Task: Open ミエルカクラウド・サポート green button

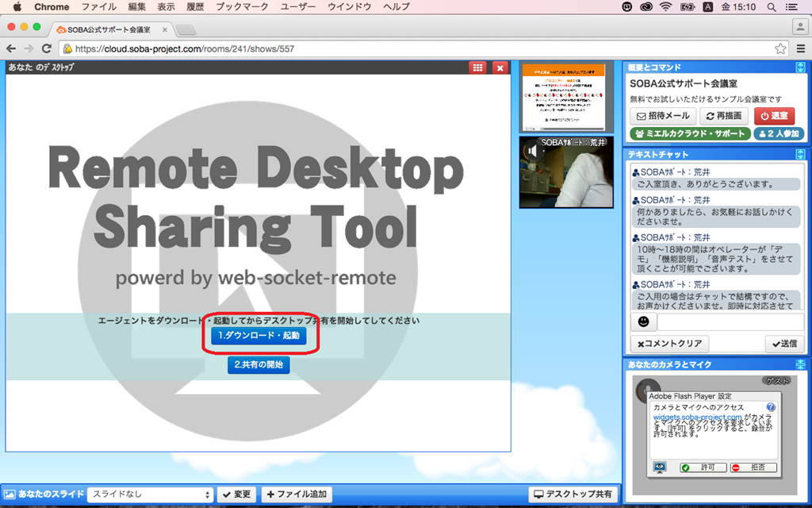Action: [690, 133]
